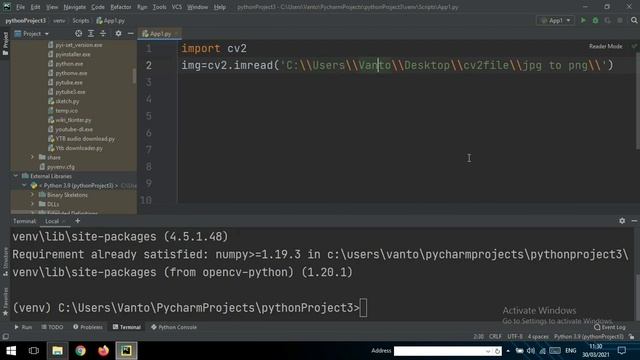This screenshot has height=360, width=640.
Task: Hide the Project panel with minus icon
Action: pyautogui.click(x=131, y=33)
